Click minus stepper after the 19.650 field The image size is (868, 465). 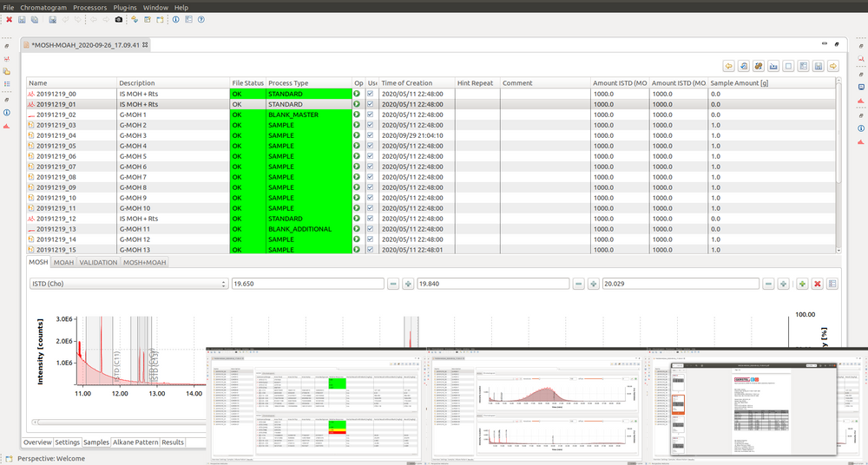pos(393,284)
